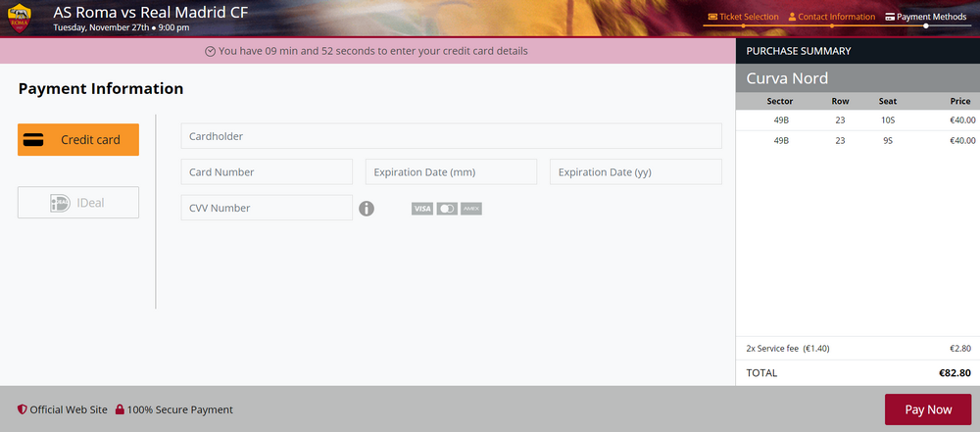This screenshot has height=432, width=980.
Task: Click the Mastercard logo
Action: pyautogui.click(x=447, y=209)
